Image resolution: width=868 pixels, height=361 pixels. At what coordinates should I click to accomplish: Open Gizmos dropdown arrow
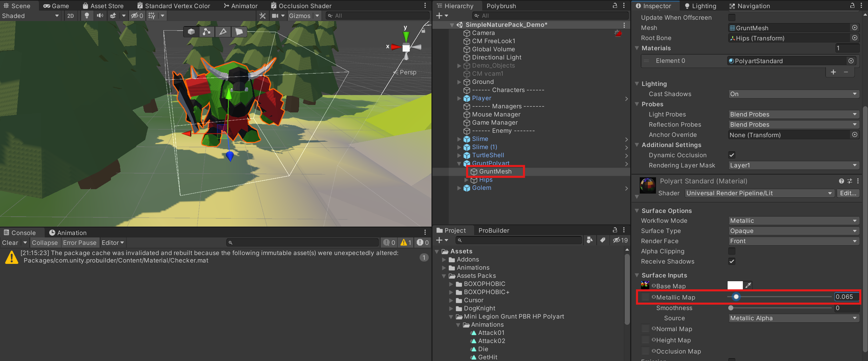(317, 16)
